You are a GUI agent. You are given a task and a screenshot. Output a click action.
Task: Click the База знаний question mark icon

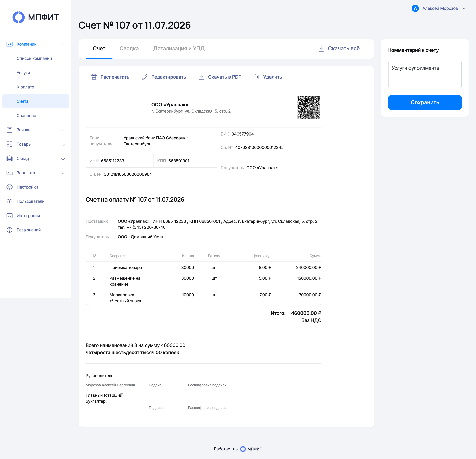(x=10, y=230)
